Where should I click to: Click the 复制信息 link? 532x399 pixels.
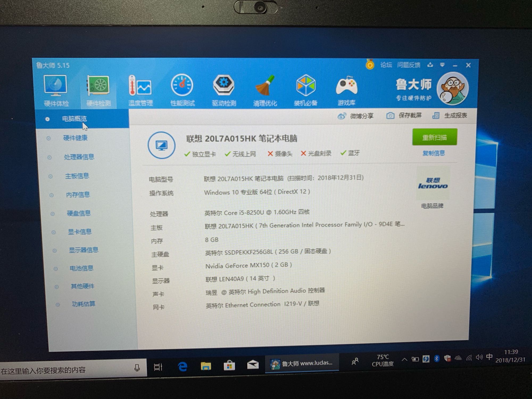pos(434,153)
